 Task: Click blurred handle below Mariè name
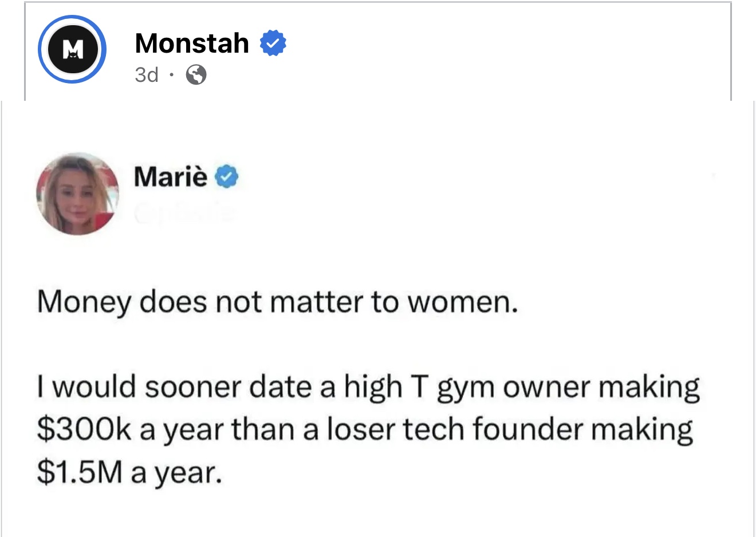click(x=184, y=214)
